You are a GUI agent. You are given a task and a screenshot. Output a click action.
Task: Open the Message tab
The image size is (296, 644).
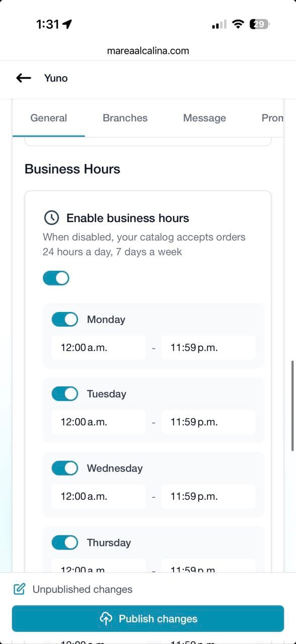(x=204, y=118)
